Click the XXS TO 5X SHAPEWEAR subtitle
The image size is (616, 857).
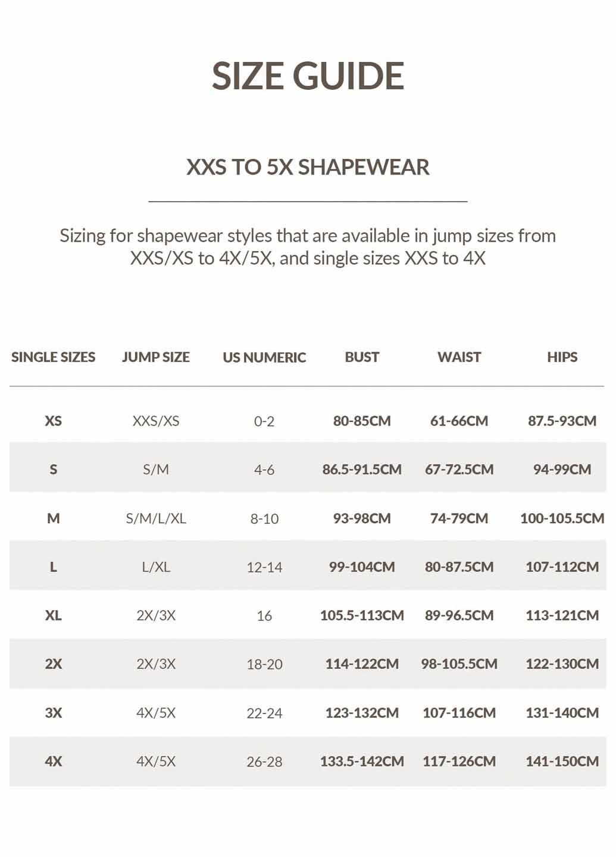[308, 167]
